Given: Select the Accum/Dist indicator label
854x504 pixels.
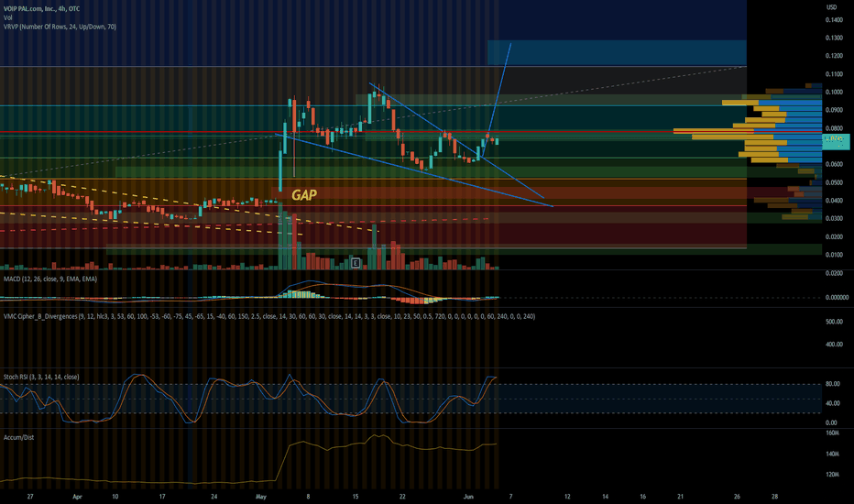Looking at the screenshot, I should [18, 437].
